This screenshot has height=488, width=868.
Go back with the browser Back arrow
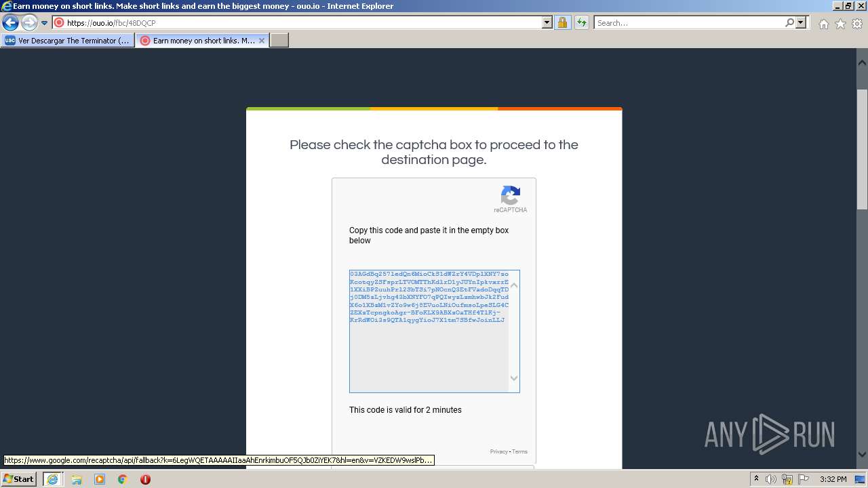point(10,23)
